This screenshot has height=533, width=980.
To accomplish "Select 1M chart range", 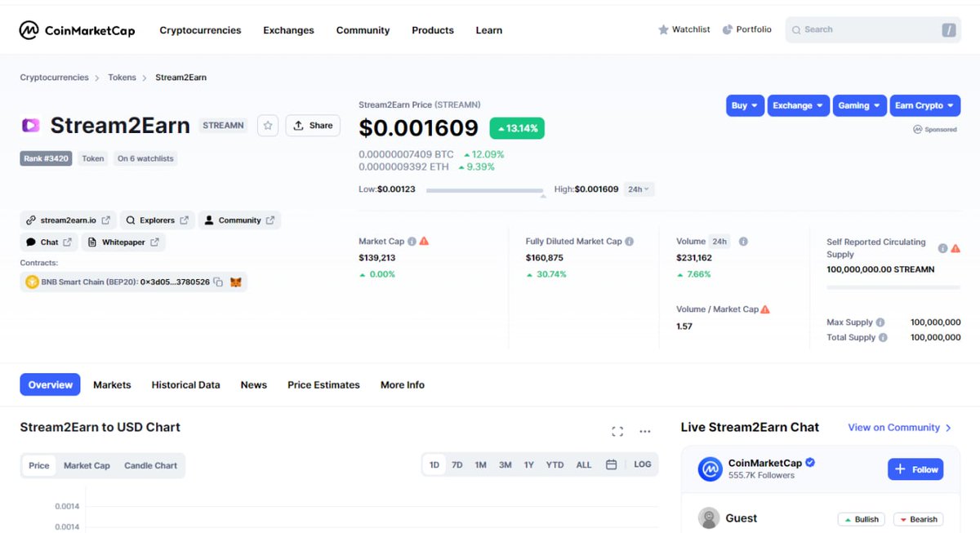I will coord(481,464).
